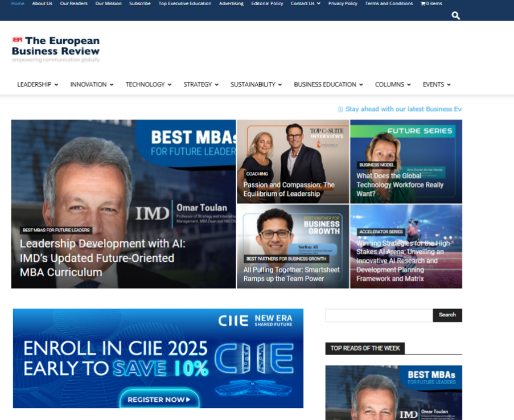Expand the Events menu
This screenshot has height=420, width=514.
(437, 85)
